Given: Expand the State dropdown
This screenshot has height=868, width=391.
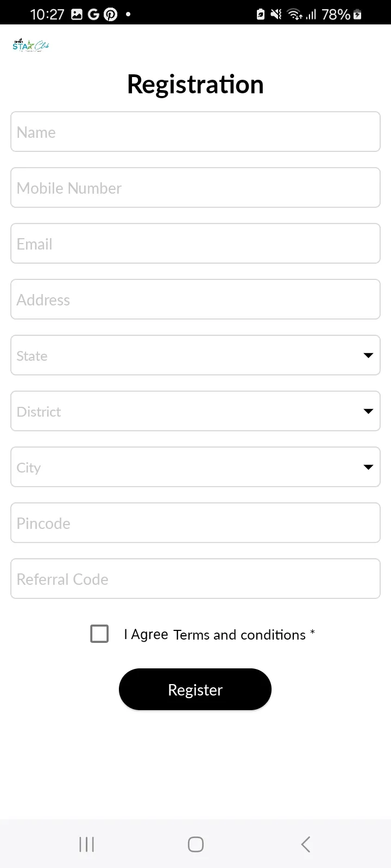Looking at the screenshot, I should click(x=195, y=355).
